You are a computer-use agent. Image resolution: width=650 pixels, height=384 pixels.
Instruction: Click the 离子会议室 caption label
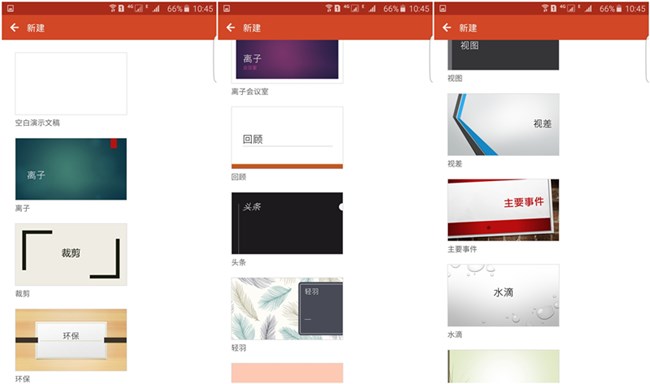point(250,92)
